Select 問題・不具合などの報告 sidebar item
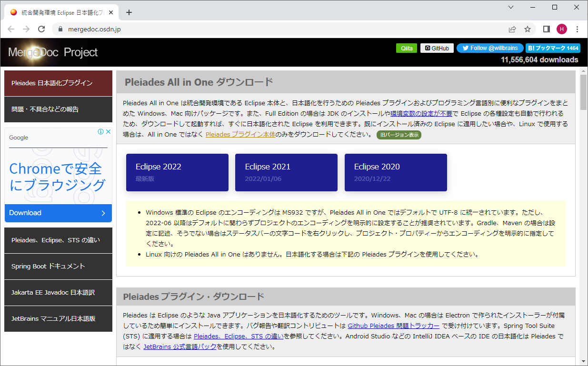Image resolution: width=588 pixels, height=366 pixels. click(x=58, y=109)
